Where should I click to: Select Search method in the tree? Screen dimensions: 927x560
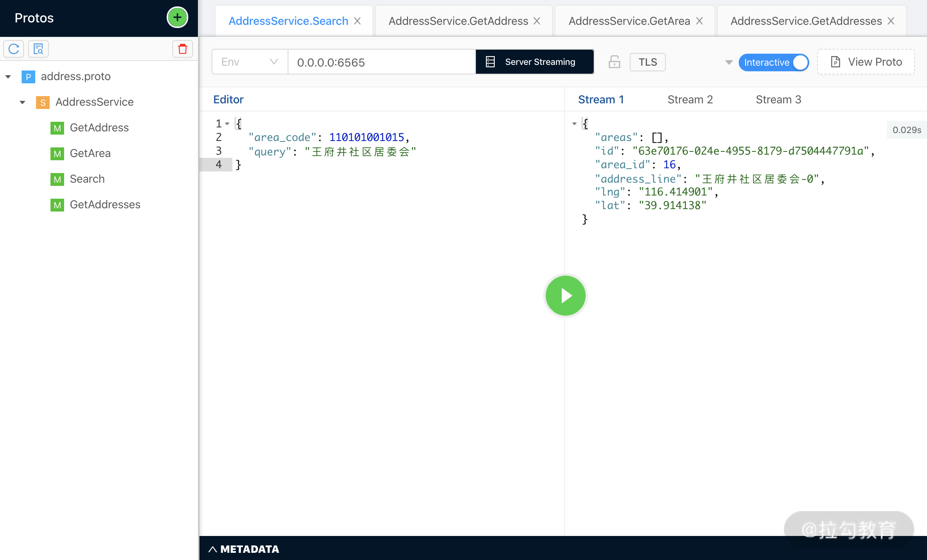coord(87,179)
